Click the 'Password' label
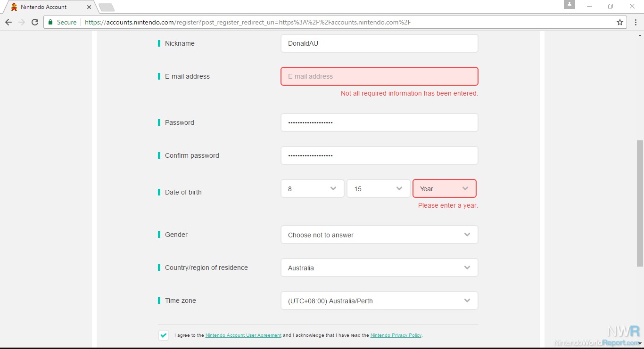The image size is (644, 349). point(180,122)
